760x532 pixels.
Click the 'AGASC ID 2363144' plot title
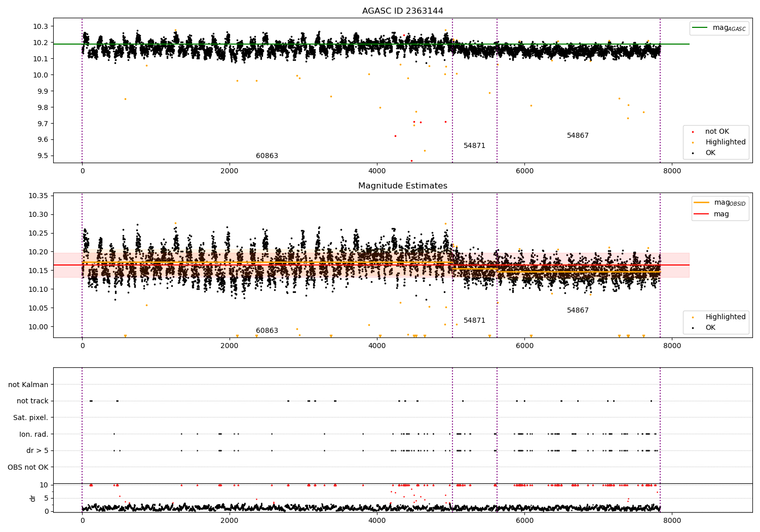click(x=402, y=11)
